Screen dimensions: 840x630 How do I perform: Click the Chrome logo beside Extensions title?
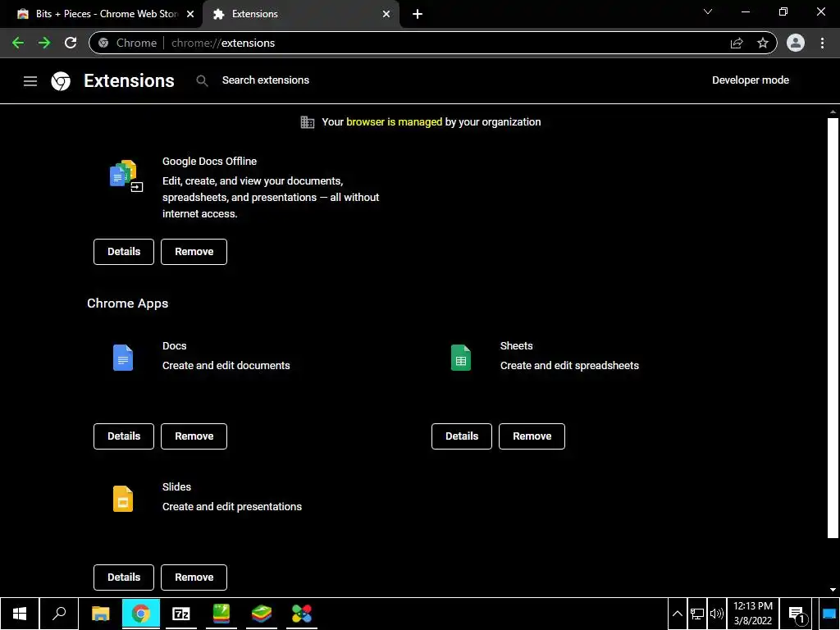pyautogui.click(x=61, y=81)
